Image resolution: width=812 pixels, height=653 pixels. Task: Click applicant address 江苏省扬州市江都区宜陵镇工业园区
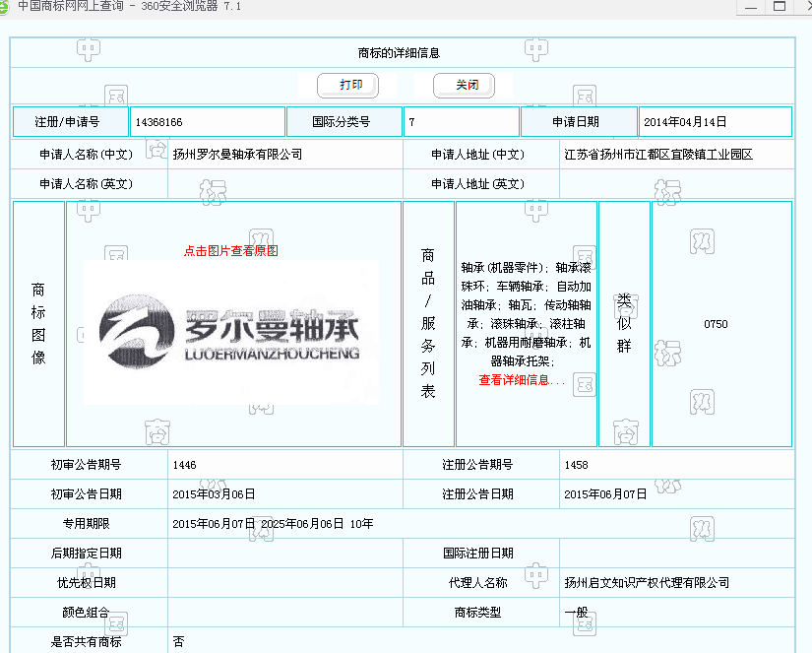[x=657, y=155]
